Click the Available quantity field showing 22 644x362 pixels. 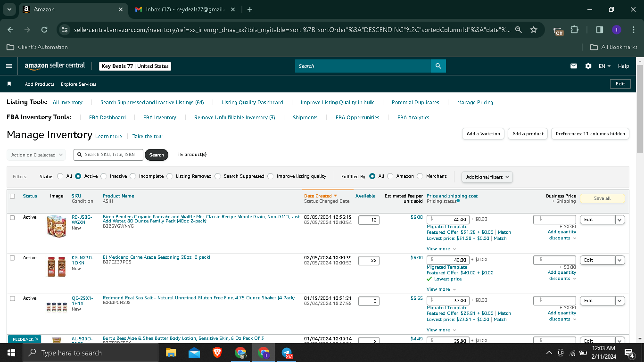pos(369,261)
